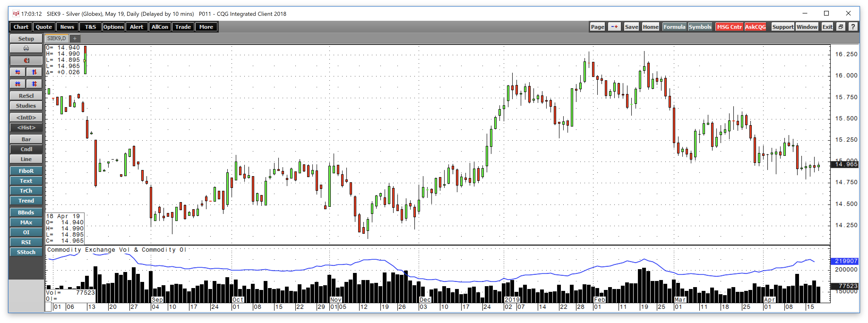This screenshot has height=323, width=868.
Task: Click the minus-plus page navigation icon
Action: pos(614,27)
